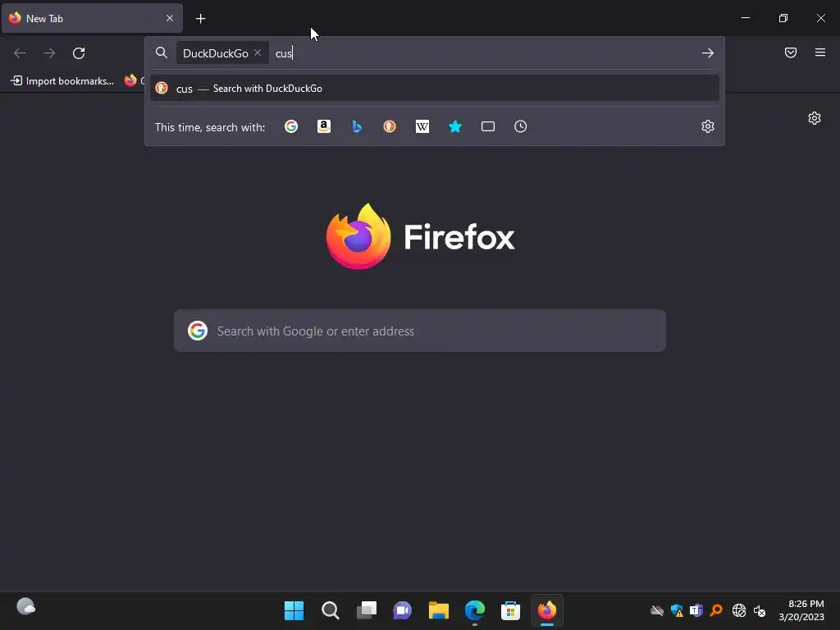Open search settings gear in dropdown

pos(708,126)
